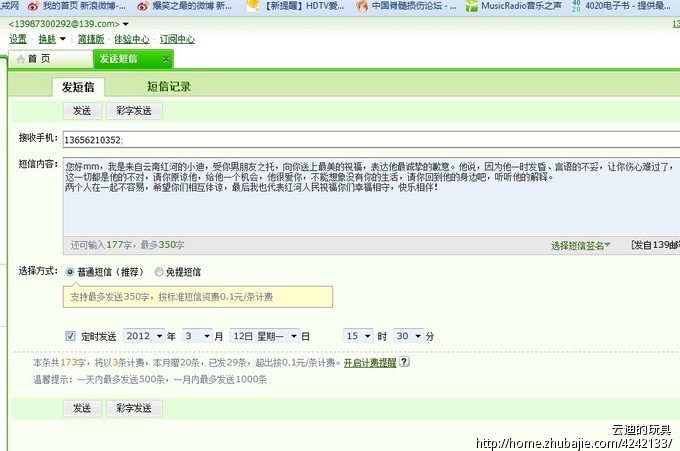Open the hour 15 dropdown
Screen dimensions: 680x451
[358, 336]
